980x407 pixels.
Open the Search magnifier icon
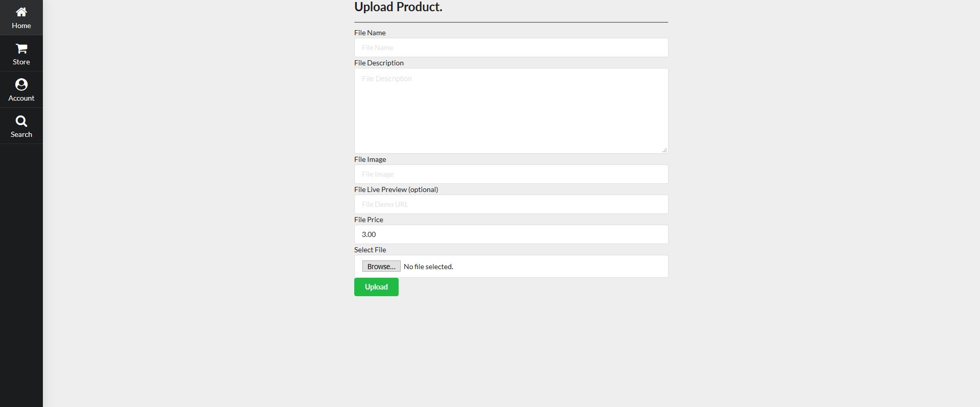tap(21, 121)
